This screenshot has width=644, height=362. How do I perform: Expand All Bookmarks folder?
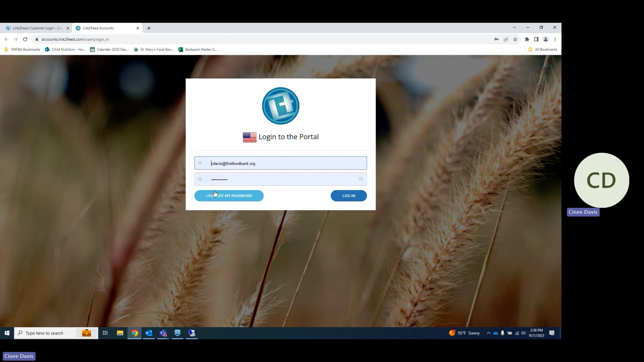pyautogui.click(x=543, y=49)
